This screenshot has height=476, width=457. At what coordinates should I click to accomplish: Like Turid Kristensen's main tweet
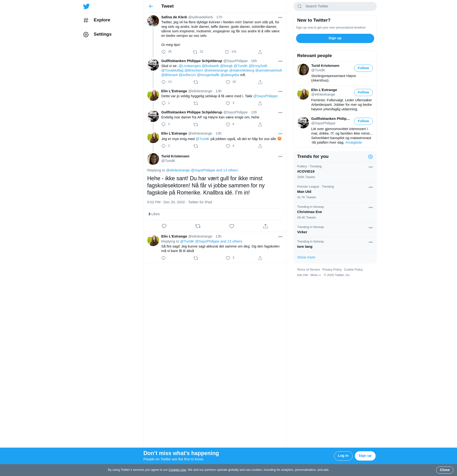click(232, 226)
